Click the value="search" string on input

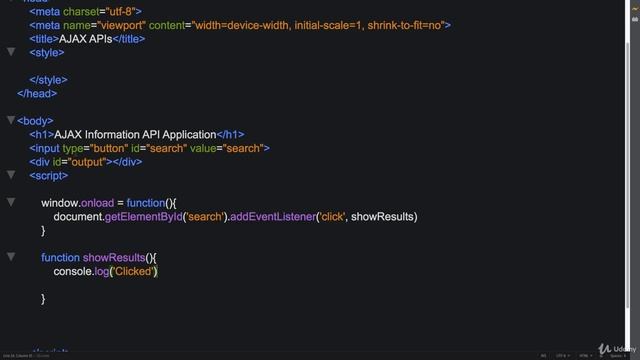click(243, 148)
